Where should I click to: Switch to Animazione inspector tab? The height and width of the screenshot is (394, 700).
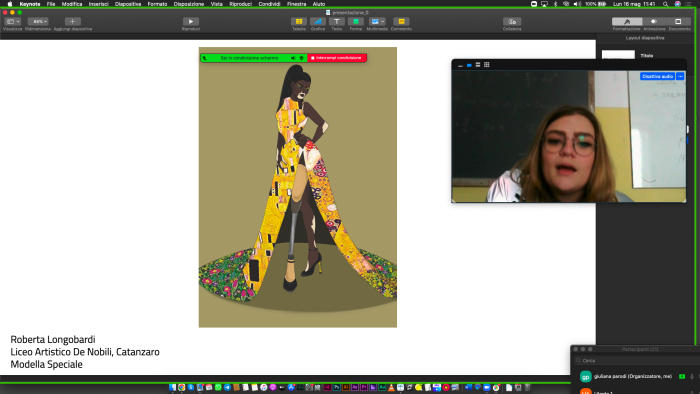point(654,21)
